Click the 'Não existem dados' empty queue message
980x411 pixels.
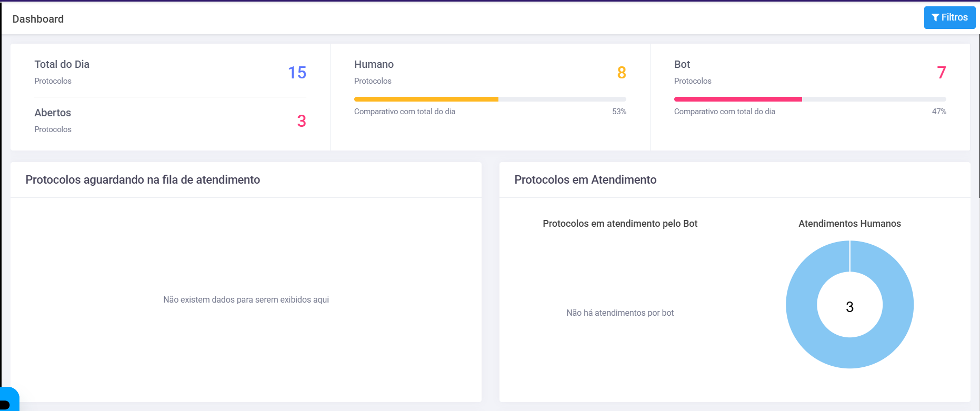246,300
